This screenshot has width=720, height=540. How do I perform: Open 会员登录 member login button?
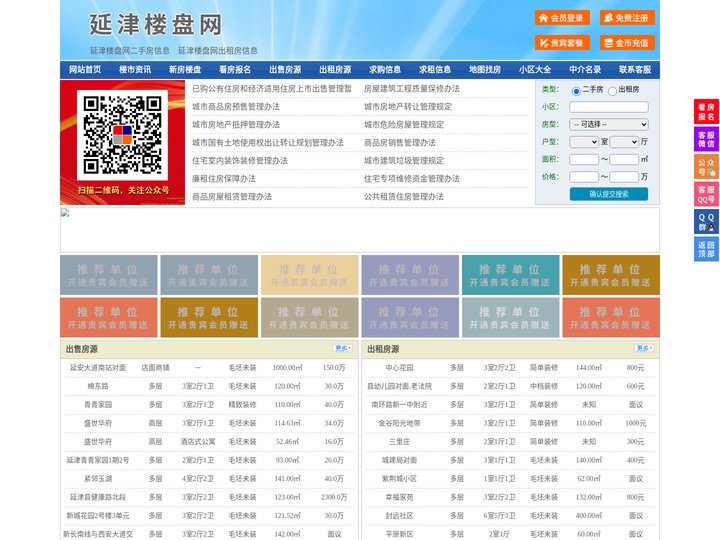562,18
